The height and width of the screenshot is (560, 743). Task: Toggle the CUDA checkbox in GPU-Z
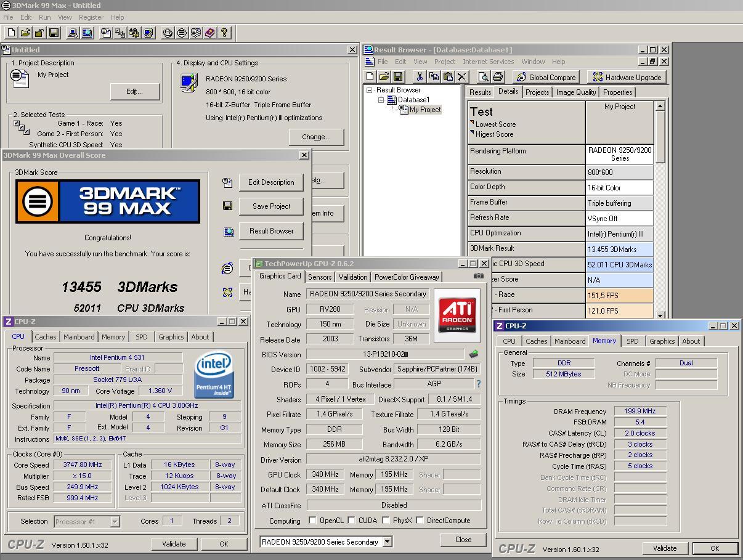click(351, 521)
